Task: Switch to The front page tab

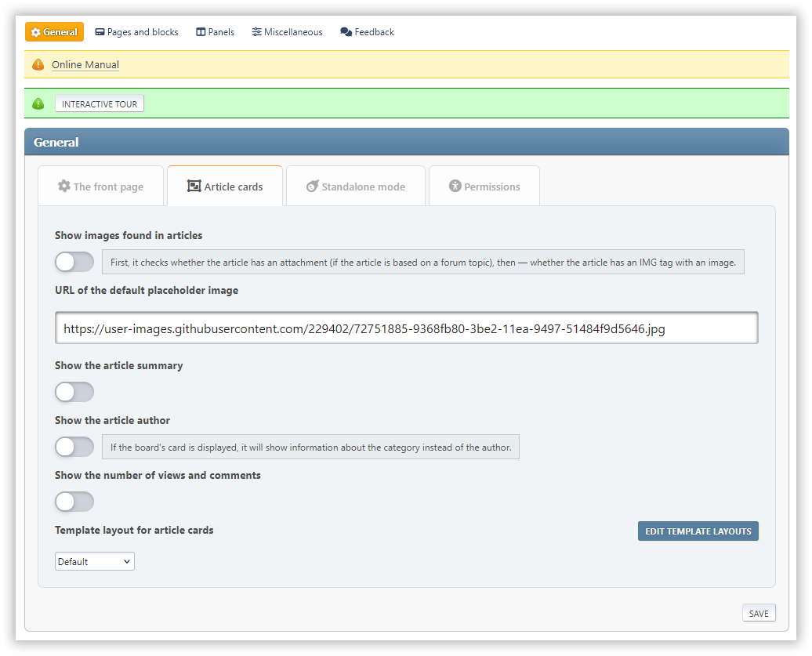Action: click(101, 186)
